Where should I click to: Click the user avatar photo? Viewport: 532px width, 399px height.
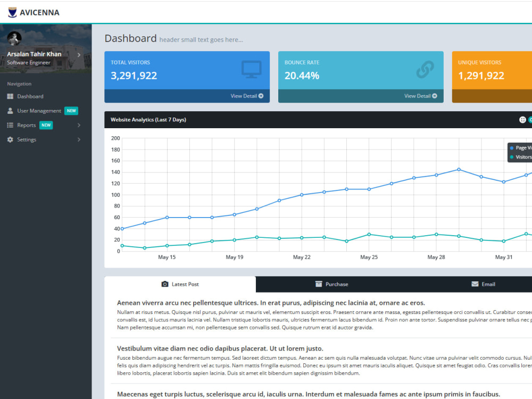14,38
